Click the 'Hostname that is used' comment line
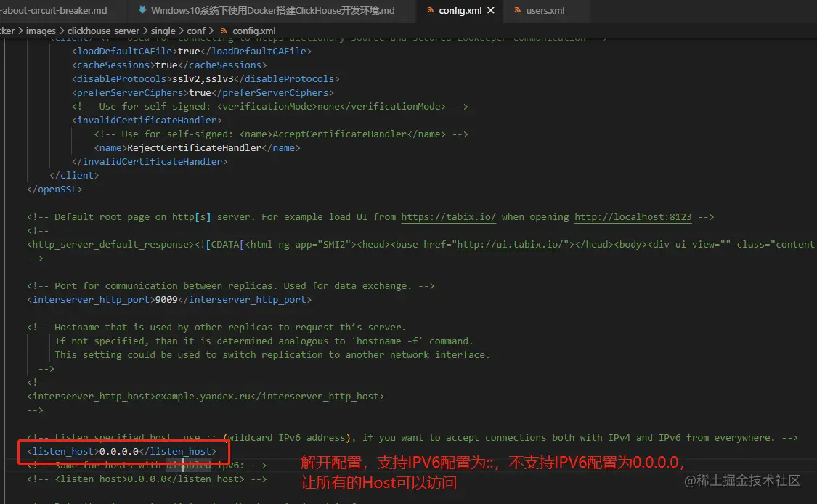 coord(216,328)
